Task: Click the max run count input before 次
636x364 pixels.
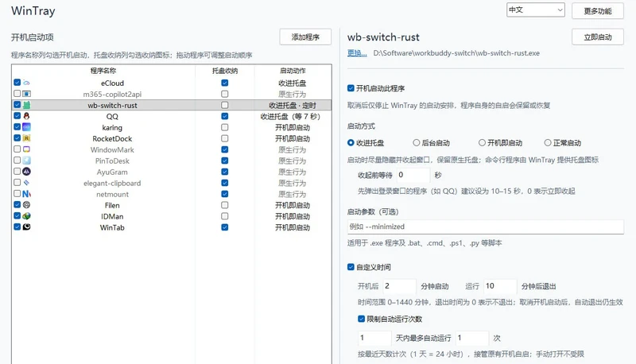Action: 472,338
